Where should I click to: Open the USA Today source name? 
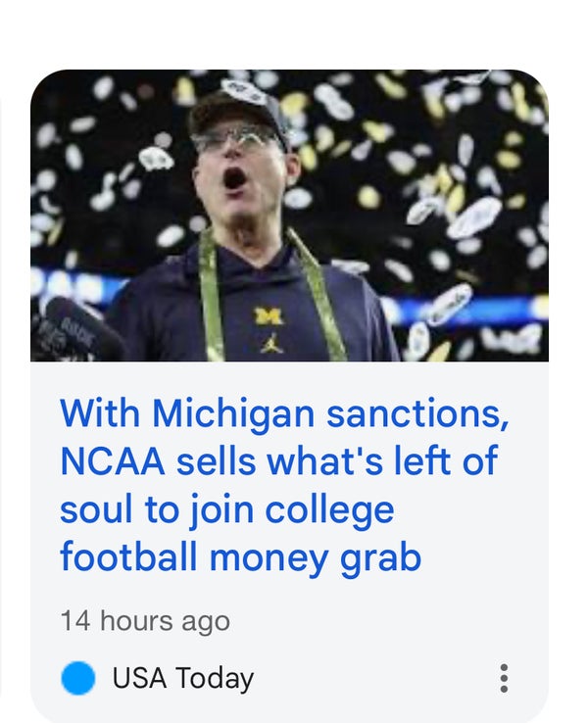[182, 678]
